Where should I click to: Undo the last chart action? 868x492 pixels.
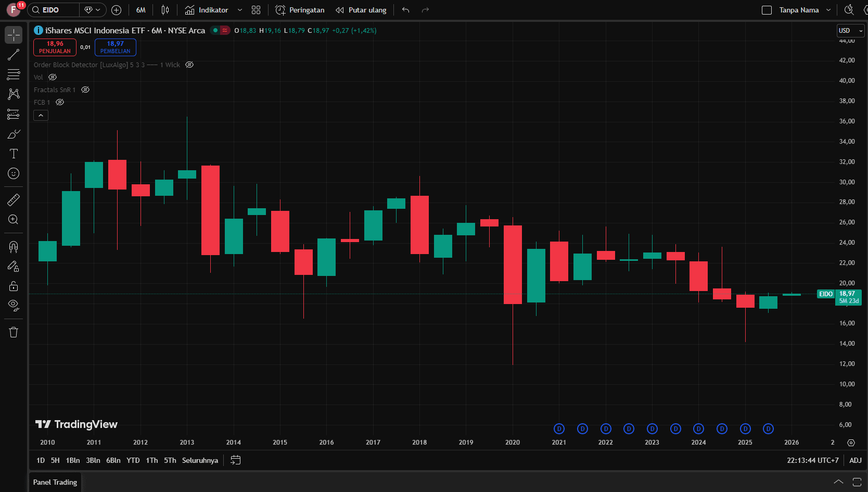coord(406,10)
